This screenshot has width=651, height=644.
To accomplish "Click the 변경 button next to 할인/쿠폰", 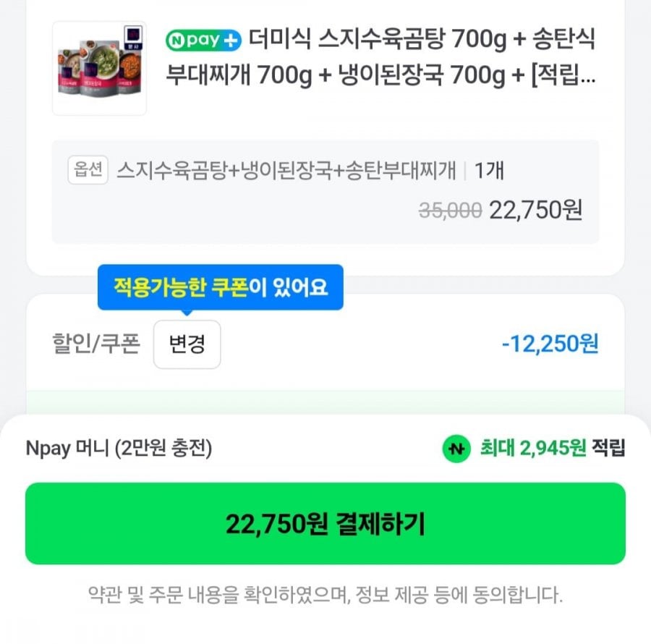I will [x=187, y=344].
